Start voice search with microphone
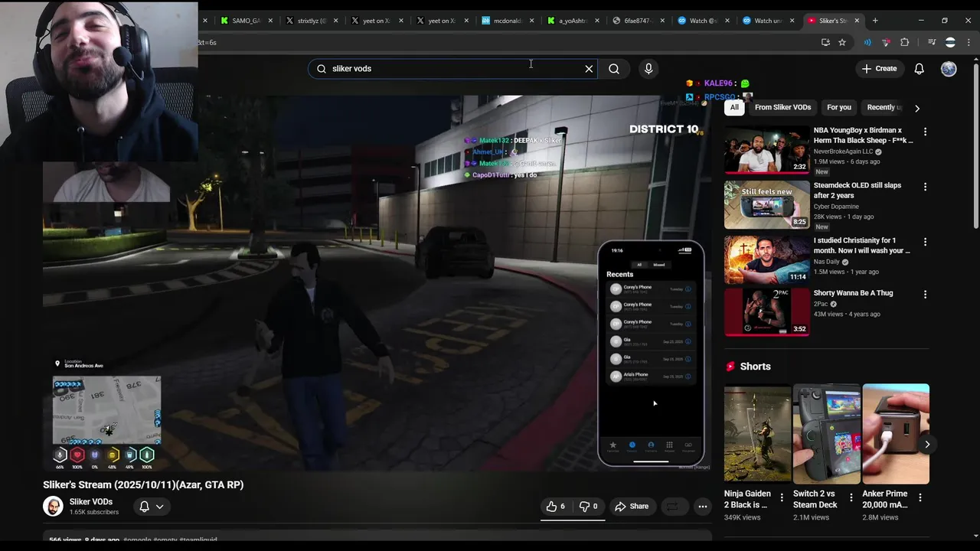 648,69
